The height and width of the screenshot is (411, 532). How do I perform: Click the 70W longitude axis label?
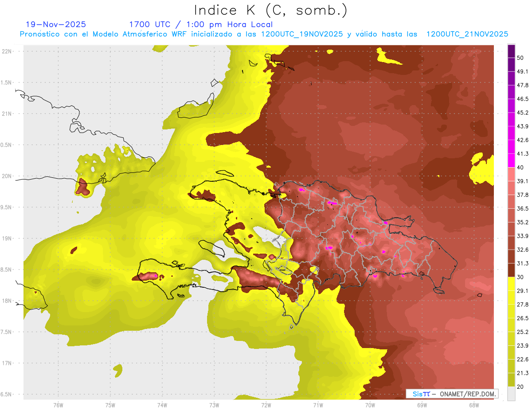tap(370, 405)
